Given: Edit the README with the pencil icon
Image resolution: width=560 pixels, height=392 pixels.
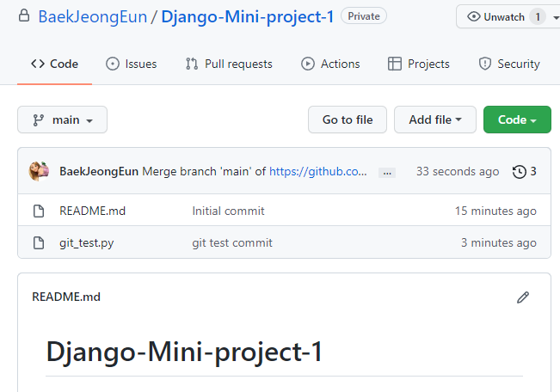Looking at the screenshot, I should (523, 297).
